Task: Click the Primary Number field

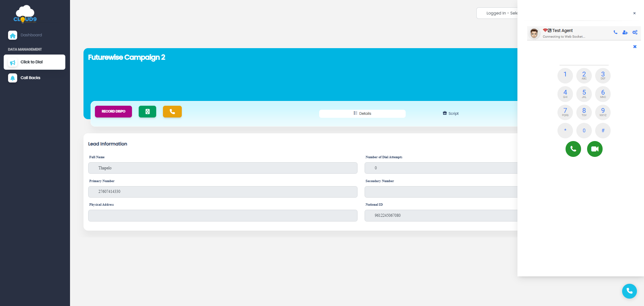Action: (223, 192)
